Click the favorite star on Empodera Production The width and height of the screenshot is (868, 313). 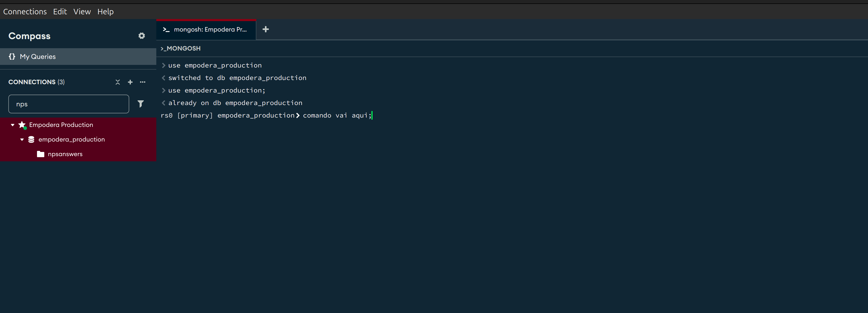tap(22, 125)
